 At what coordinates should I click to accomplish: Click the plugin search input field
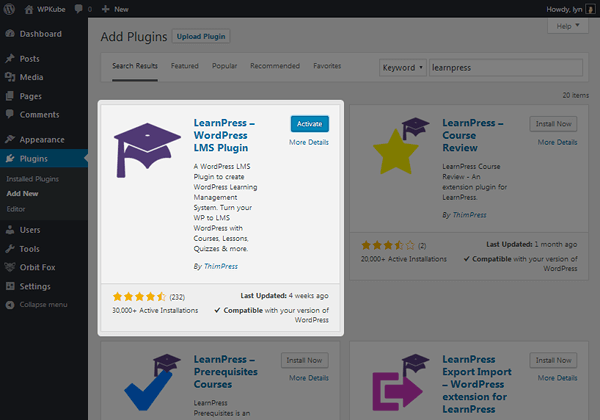point(513,67)
